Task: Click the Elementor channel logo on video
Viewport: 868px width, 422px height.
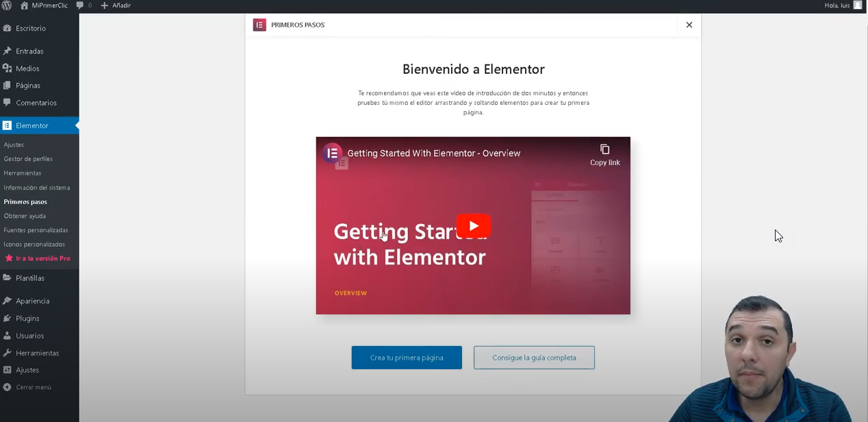Action: 333,153
